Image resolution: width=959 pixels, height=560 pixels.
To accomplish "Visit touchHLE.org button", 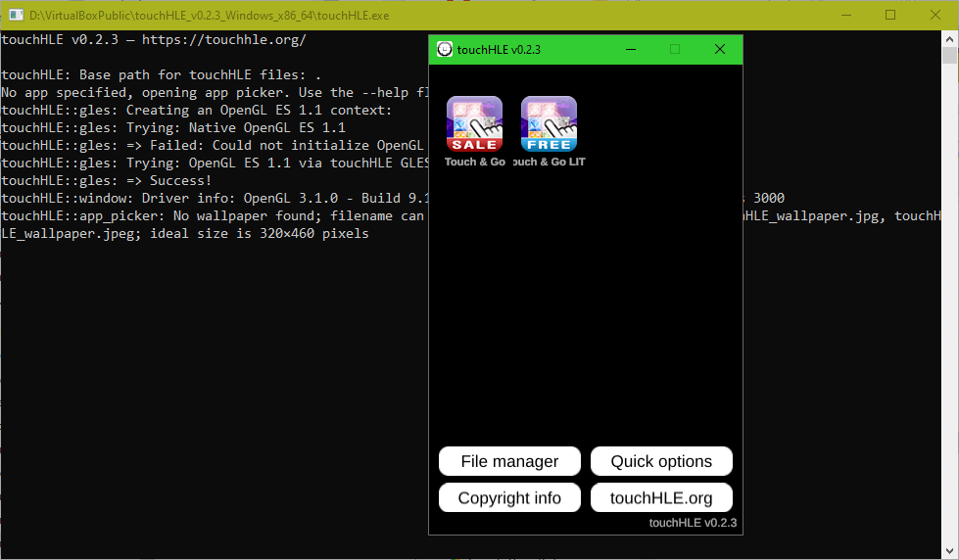I will point(661,497).
